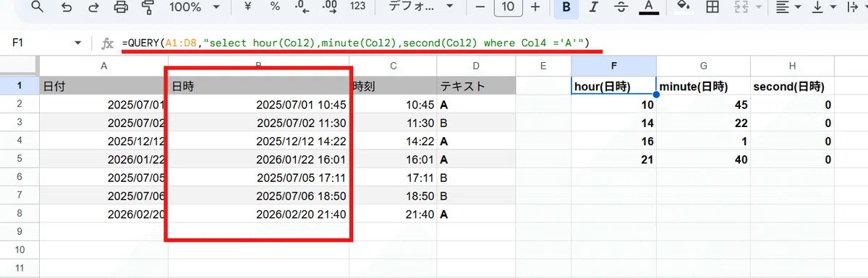
Task: Select column D header
Action: point(475,66)
